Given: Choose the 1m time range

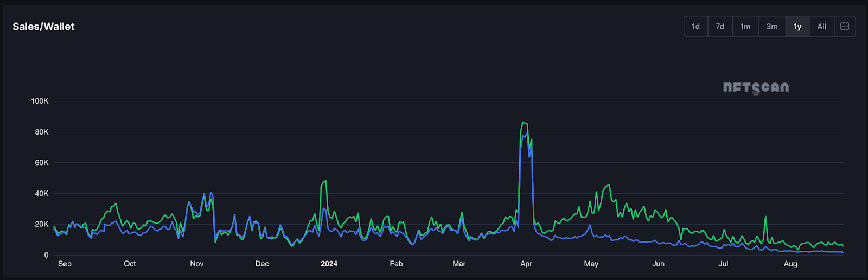Looking at the screenshot, I should (745, 26).
